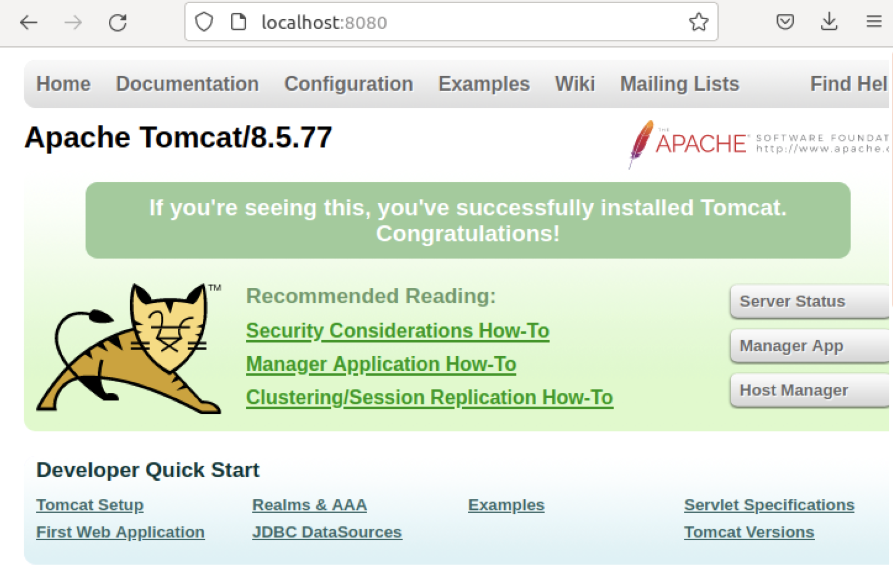Click the Host Manager button
The height and width of the screenshot is (588, 893).
point(809,390)
